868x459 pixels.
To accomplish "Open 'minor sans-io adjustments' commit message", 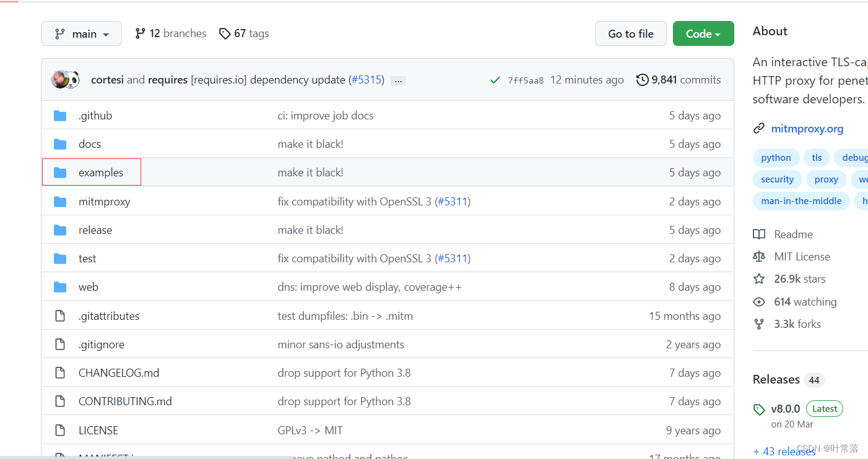I will (x=341, y=345).
